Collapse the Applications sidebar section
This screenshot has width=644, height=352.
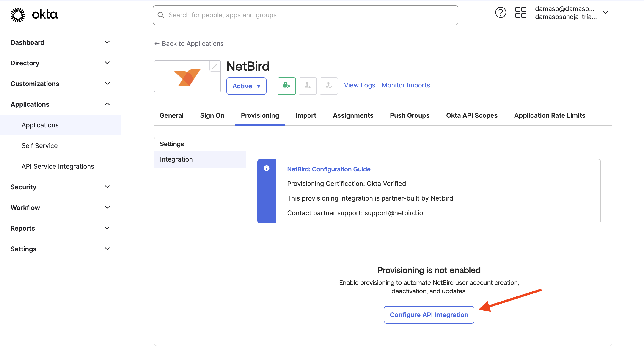(x=107, y=104)
